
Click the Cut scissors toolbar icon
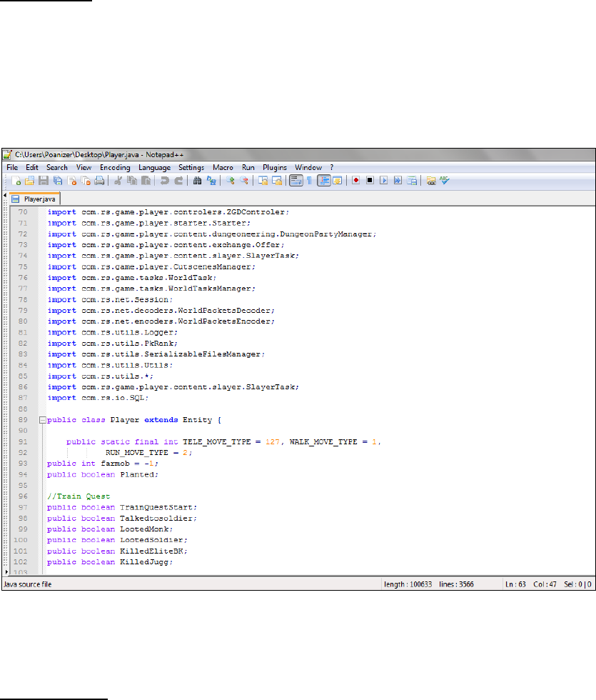[118, 181]
